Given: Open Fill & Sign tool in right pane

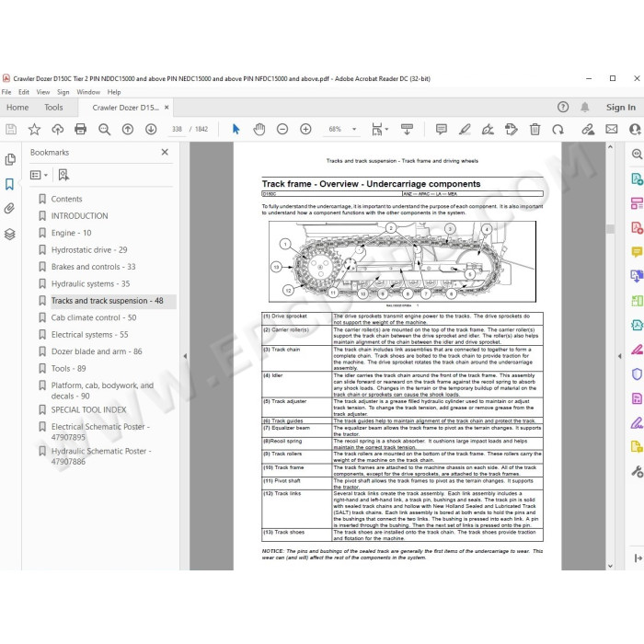Looking at the screenshot, I should (x=637, y=422).
